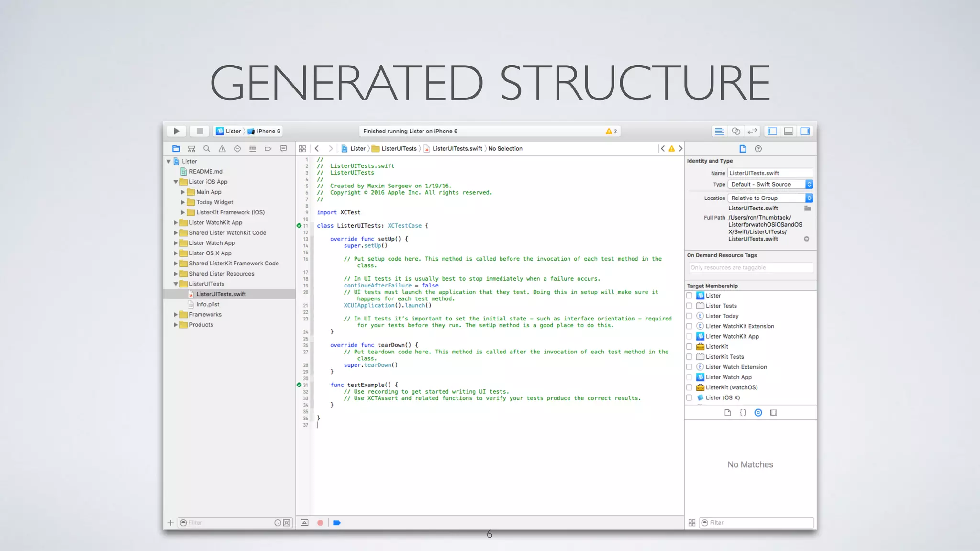Check ListerKit (watchOS) target membership
980x551 pixels.
click(689, 387)
